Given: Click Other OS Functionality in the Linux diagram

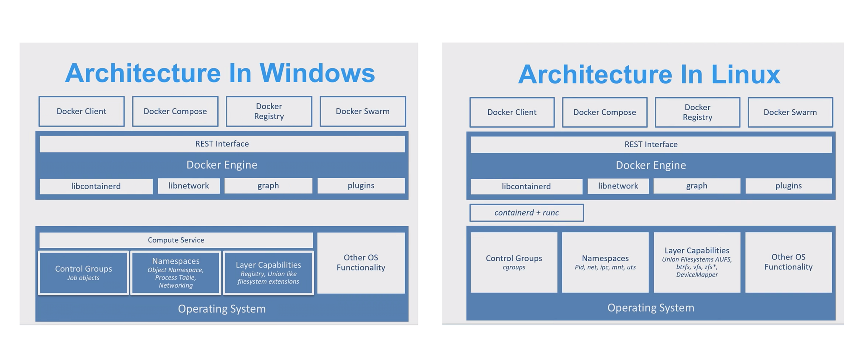Looking at the screenshot, I should point(789,262).
